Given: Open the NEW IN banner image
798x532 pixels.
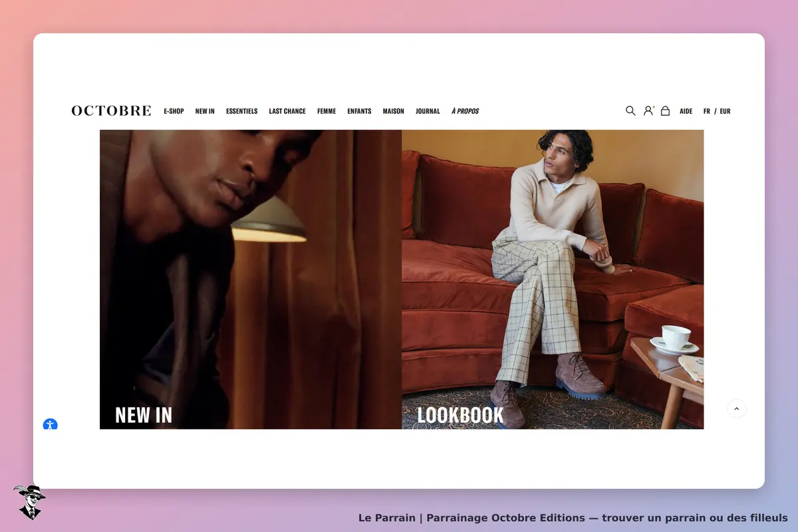Looking at the screenshot, I should coord(251,279).
